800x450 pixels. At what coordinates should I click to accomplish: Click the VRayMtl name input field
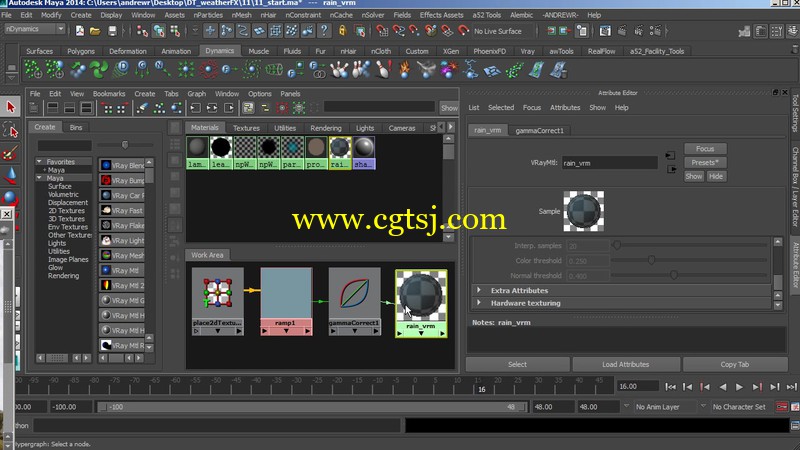[609, 163]
